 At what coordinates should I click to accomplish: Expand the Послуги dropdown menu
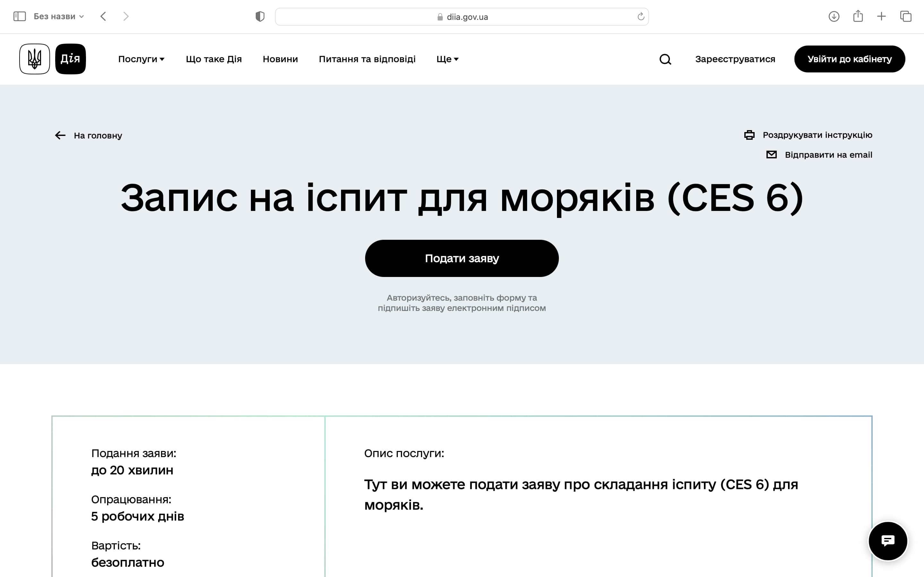click(x=141, y=59)
